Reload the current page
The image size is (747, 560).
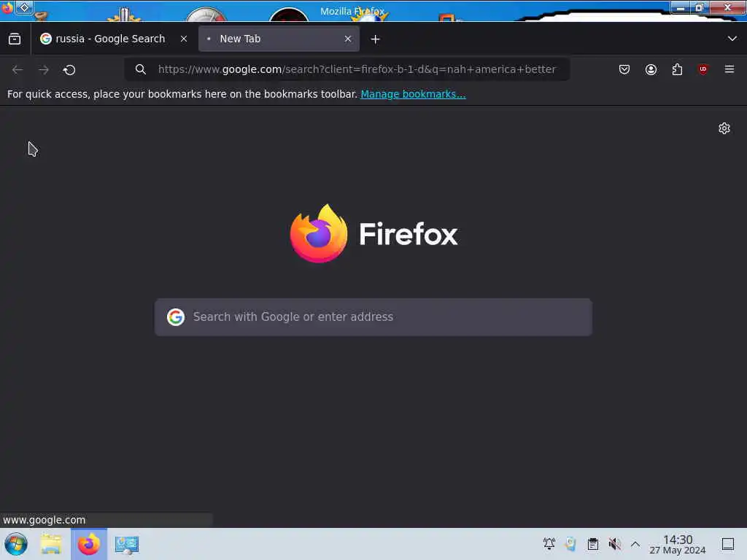(x=69, y=70)
